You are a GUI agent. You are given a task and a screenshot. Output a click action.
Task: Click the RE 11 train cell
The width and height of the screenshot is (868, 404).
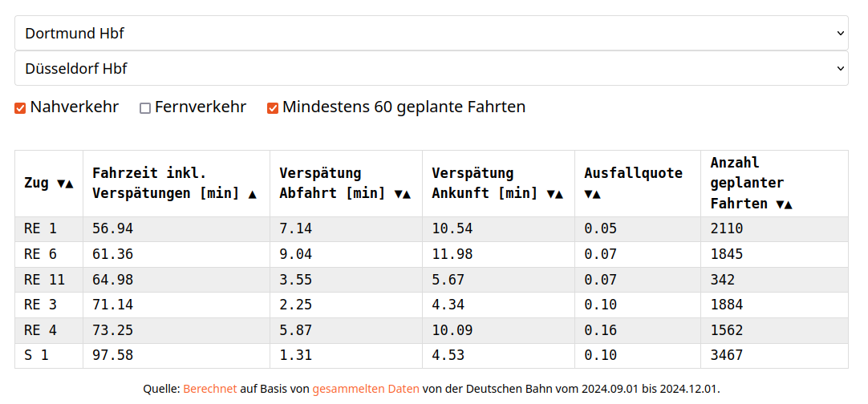click(44, 280)
